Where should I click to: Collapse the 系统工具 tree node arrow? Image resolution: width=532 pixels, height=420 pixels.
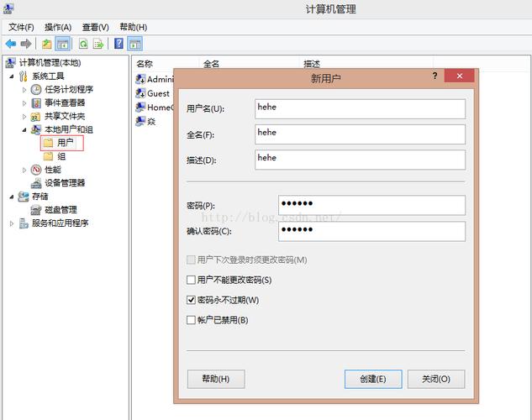[12, 76]
